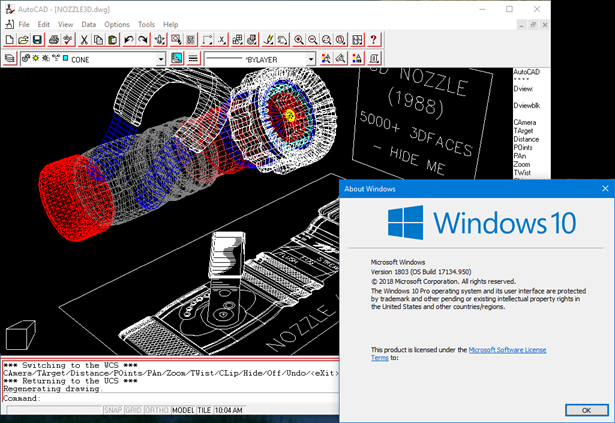
Task: Toggle ORTHO mode in status bar
Action: click(x=156, y=410)
